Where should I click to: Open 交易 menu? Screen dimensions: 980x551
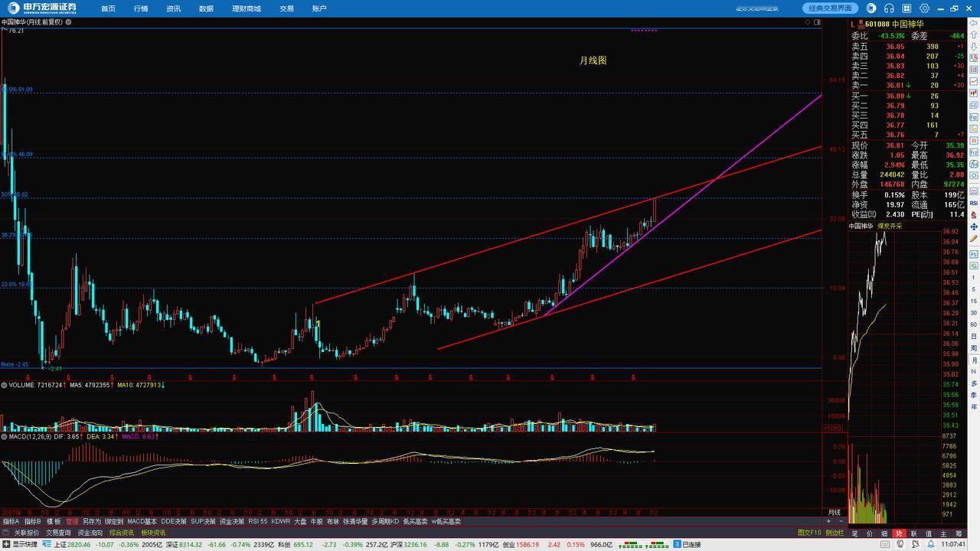coord(286,8)
